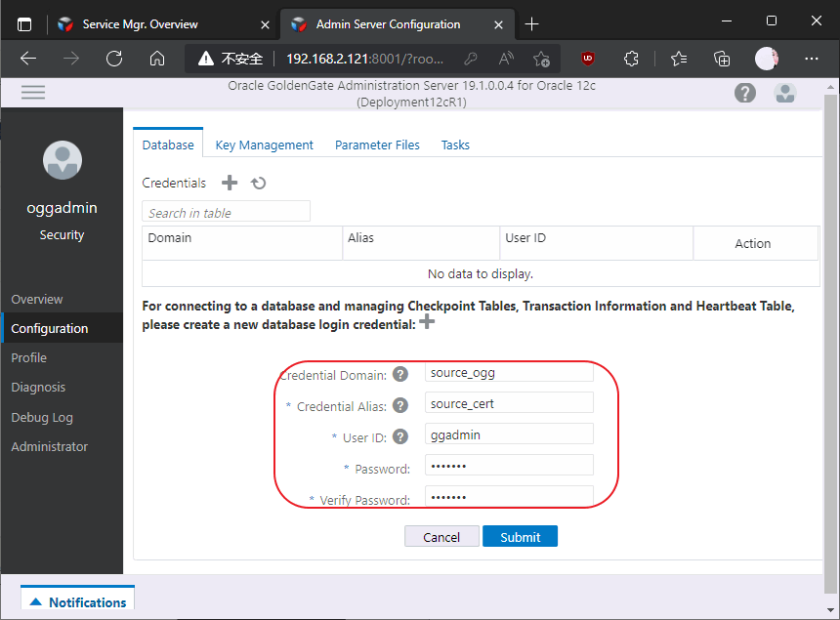Screen dimensions: 840x620
Task: Refresh the Credentials table
Action: 258,183
